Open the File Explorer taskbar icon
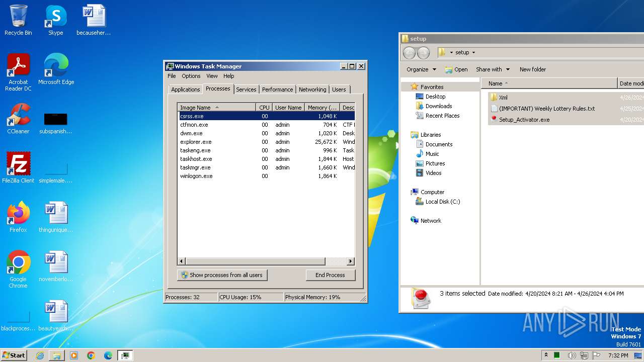 pos(57,355)
